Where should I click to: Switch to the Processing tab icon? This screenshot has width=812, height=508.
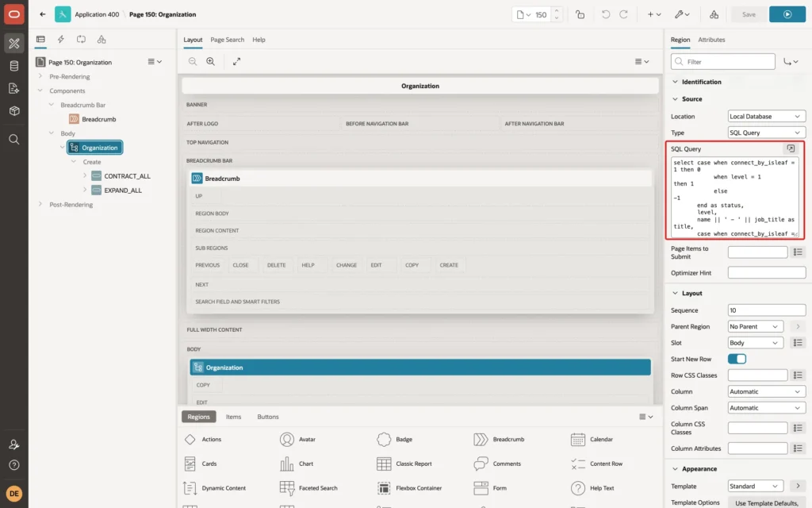(x=81, y=40)
